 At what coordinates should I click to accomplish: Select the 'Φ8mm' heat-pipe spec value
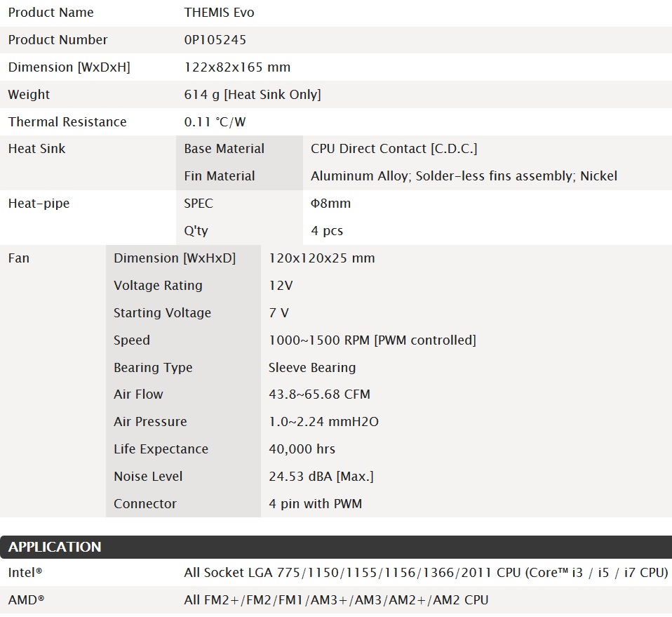[330, 204]
